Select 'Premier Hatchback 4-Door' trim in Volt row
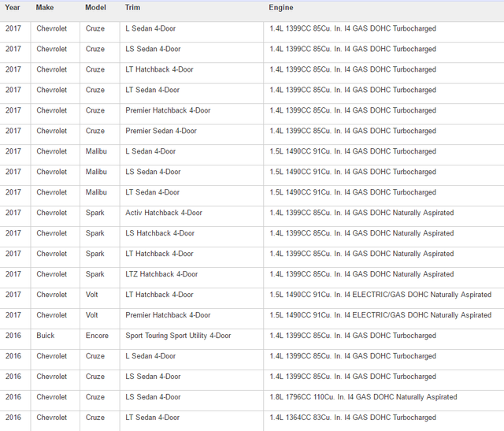504x431 pixels. pyautogui.click(x=168, y=315)
